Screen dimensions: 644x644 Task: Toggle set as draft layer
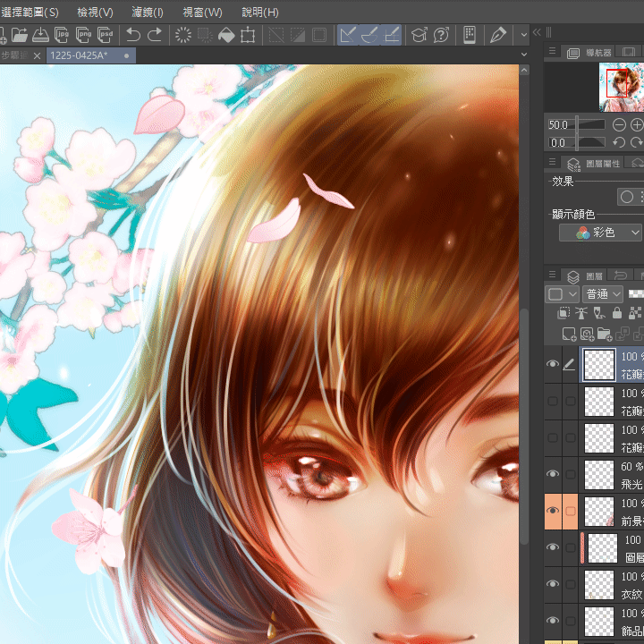599,313
